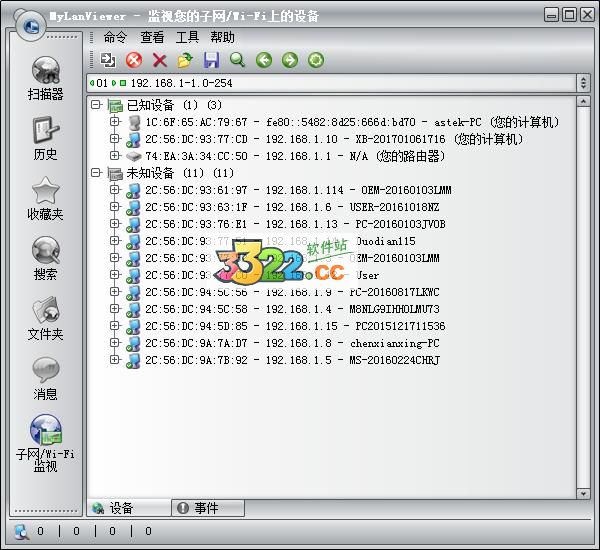Open the Messages (消息) sidebar panel
600x550 pixels.
[x=45, y=378]
